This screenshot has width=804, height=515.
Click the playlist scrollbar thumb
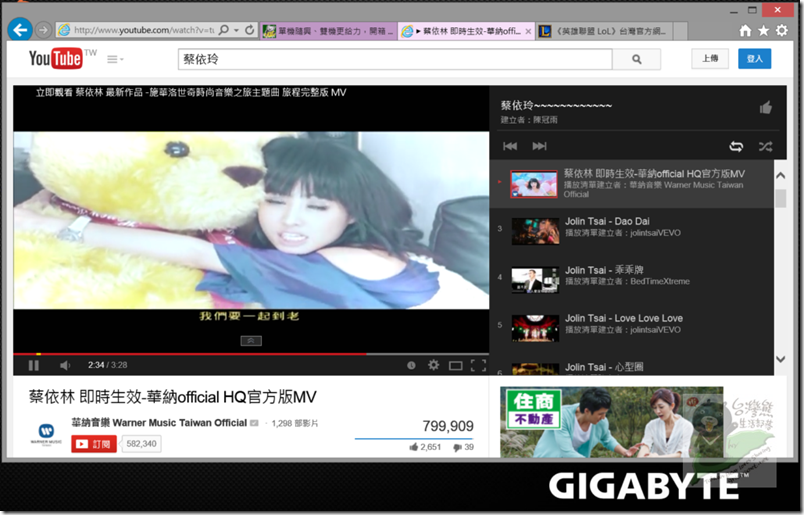click(780, 198)
